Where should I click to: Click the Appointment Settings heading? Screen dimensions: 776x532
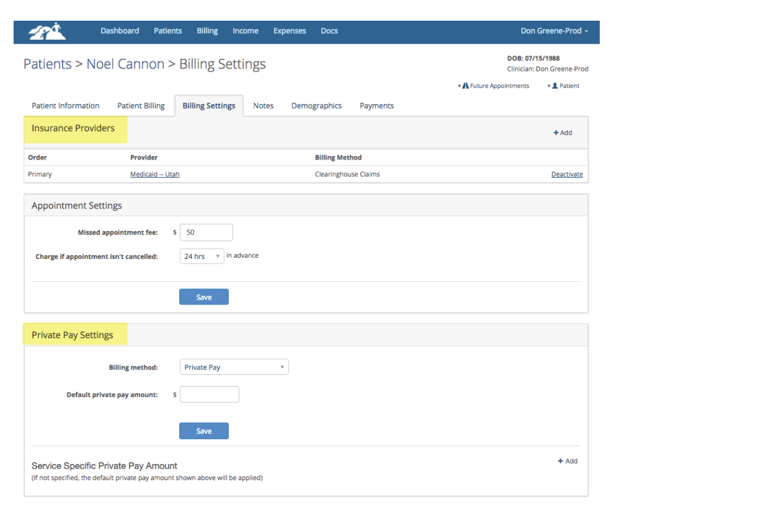click(x=76, y=206)
